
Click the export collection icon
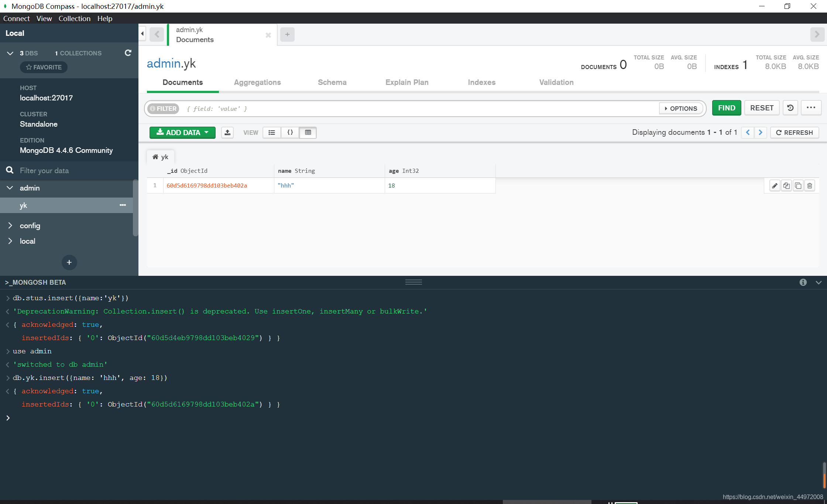tap(227, 133)
